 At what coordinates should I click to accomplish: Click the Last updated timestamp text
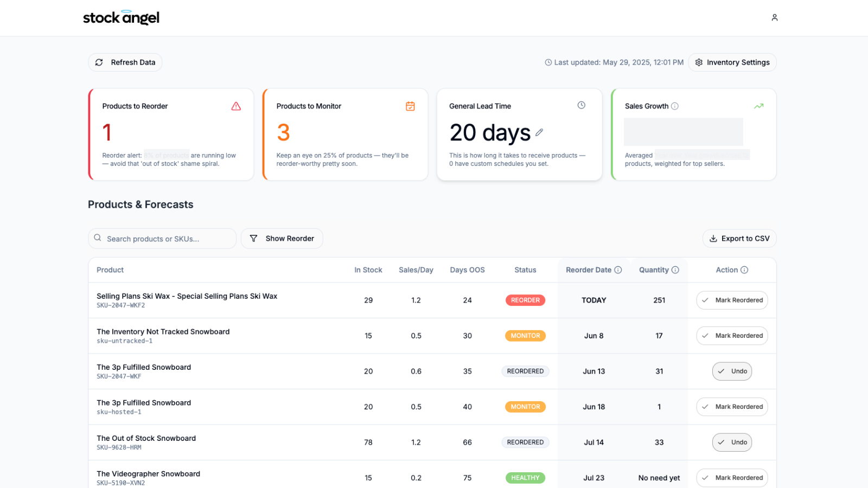(x=618, y=62)
